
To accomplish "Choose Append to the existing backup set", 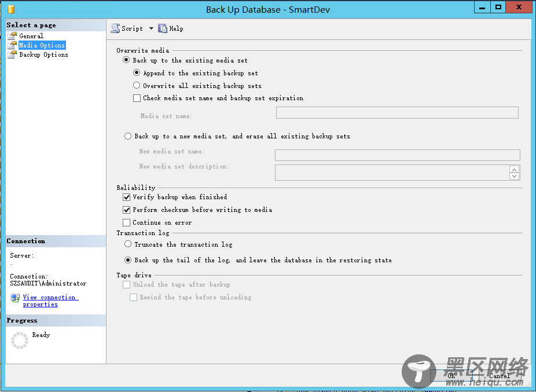I will [137, 72].
